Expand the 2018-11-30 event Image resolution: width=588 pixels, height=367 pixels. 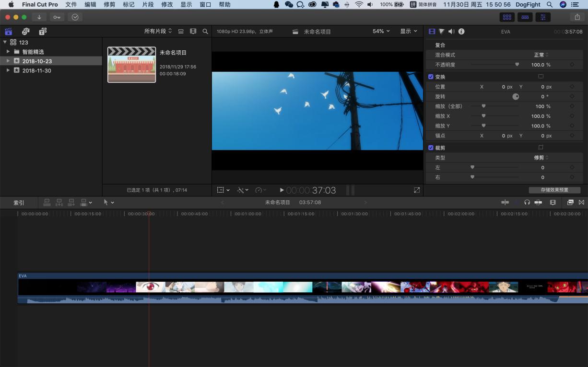pyautogui.click(x=8, y=70)
